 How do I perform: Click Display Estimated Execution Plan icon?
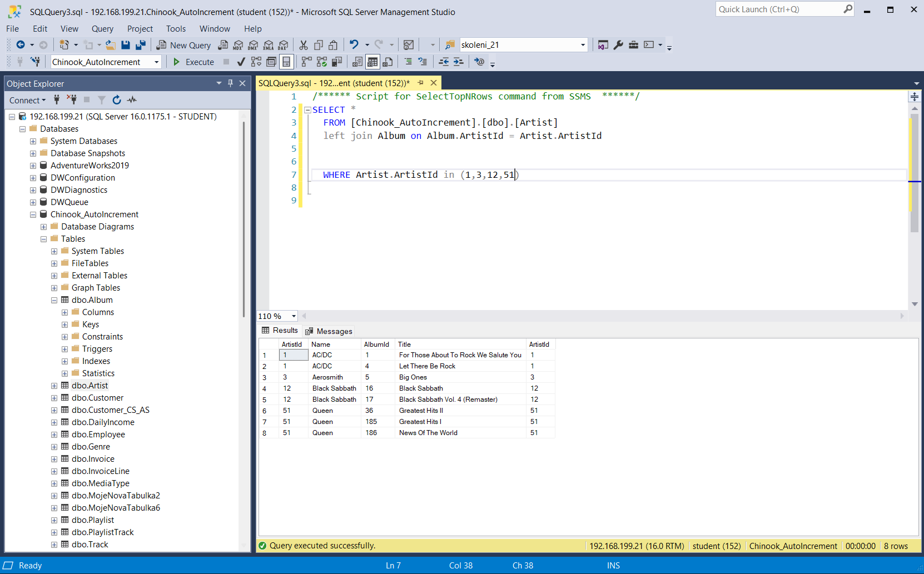point(256,62)
